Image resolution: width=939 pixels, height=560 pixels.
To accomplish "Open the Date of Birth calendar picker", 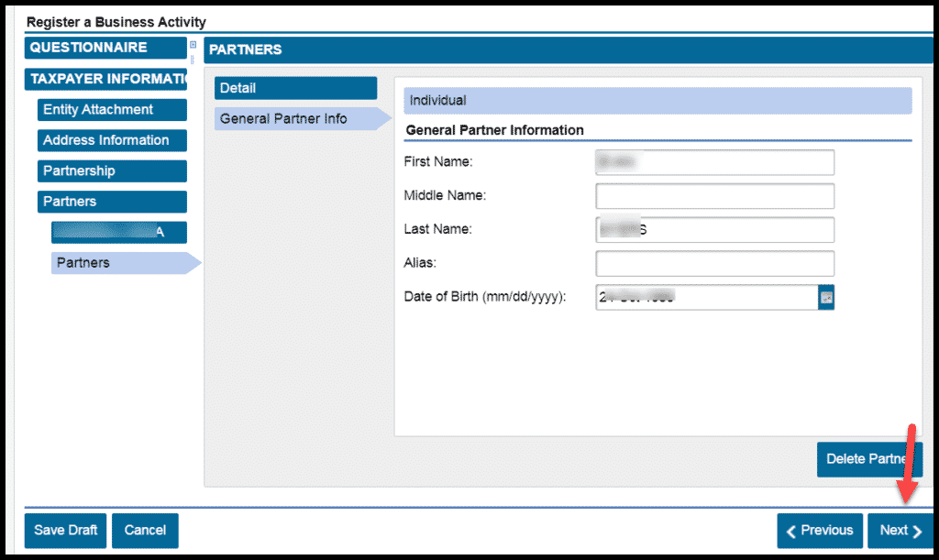I will pyautogui.click(x=826, y=297).
